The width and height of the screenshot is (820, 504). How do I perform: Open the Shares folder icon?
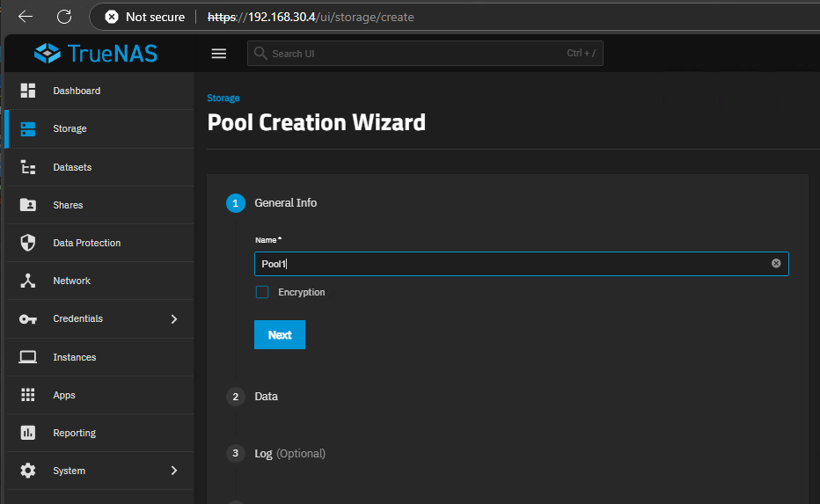tap(28, 205)
